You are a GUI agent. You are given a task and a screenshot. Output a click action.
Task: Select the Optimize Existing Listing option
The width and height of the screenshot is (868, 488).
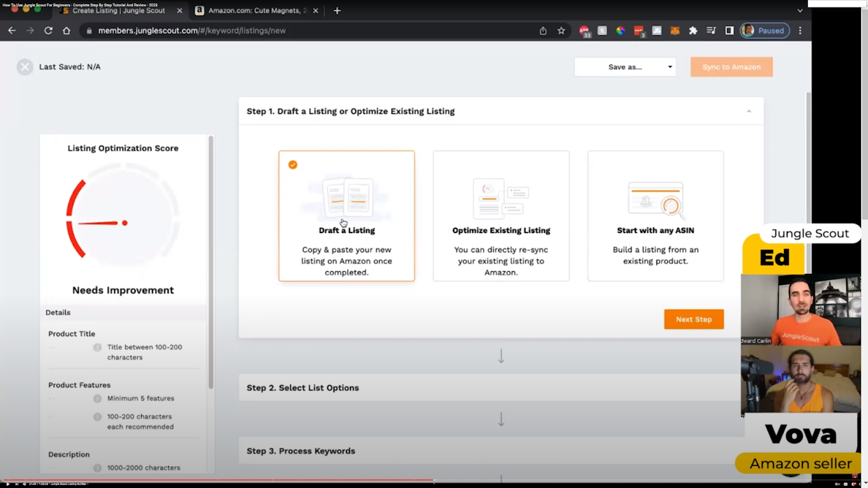(x=501, y=216)
